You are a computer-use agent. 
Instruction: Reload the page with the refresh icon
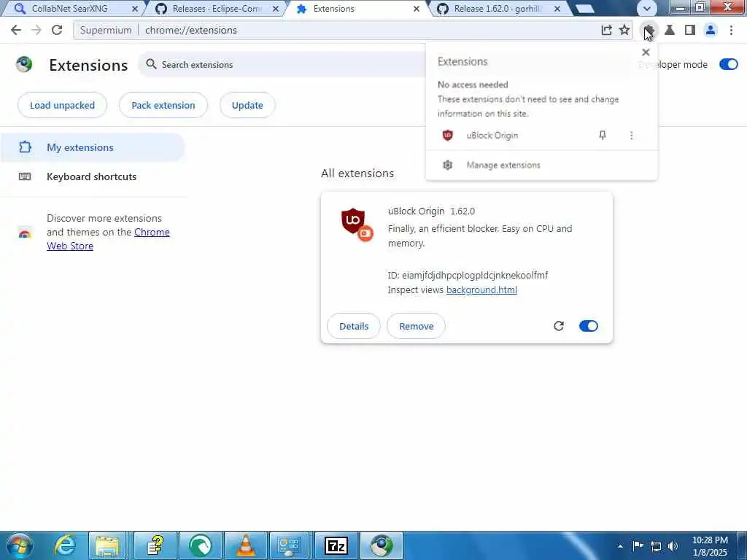pos(57,30)
